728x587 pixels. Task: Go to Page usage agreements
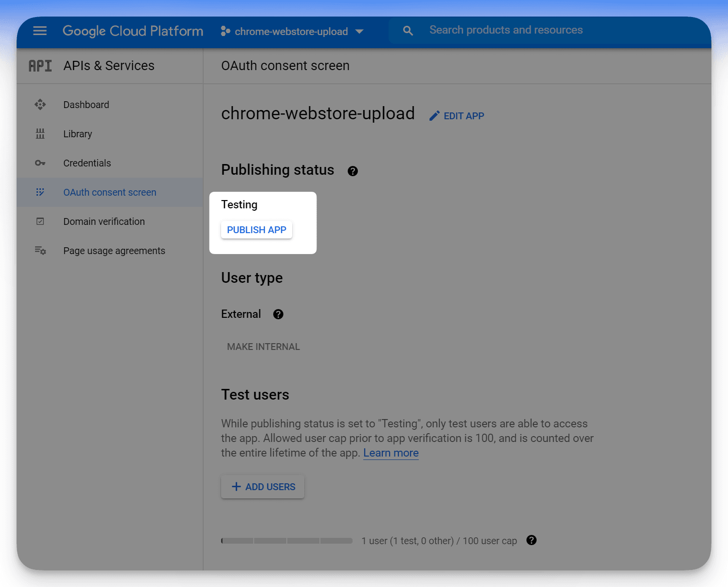(x=114, y=251)
